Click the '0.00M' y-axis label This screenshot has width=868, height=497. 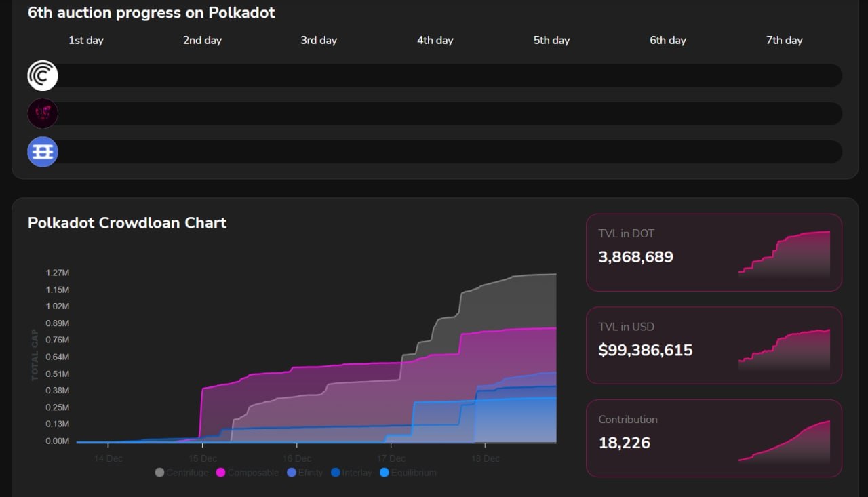click(58, 441)
